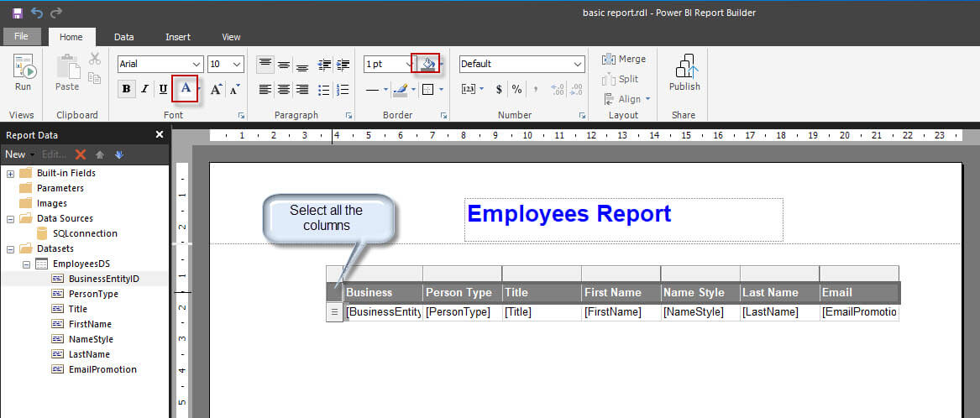Decrease font size with shrink font icon
The height and width of the screenshot is (418, 980).
point(234,89)
